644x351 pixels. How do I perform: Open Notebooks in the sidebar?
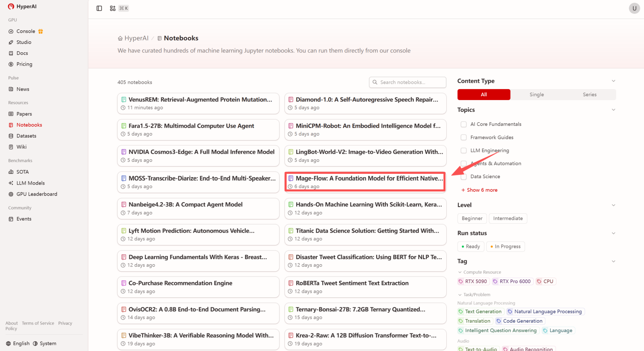tap(29, 125)
